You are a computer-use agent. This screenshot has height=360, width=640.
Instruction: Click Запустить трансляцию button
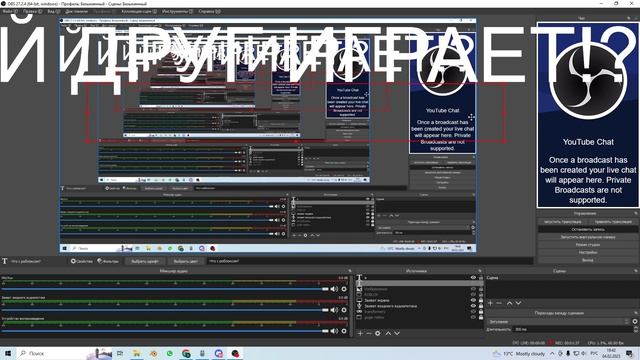tap(562, 222)
